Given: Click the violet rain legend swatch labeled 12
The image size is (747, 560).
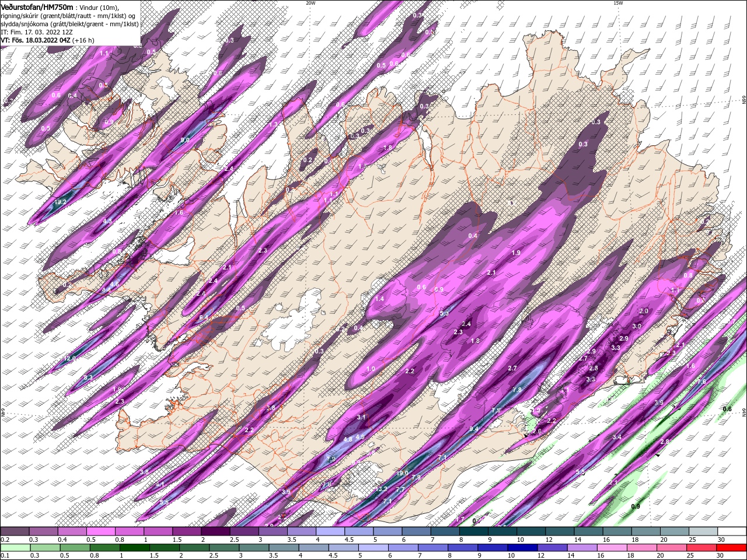Looking at the screenshot, I should tap(552, 547).
